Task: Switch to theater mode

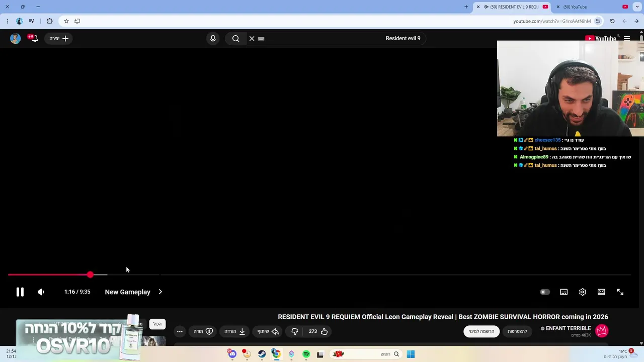Action: point(601,292)
